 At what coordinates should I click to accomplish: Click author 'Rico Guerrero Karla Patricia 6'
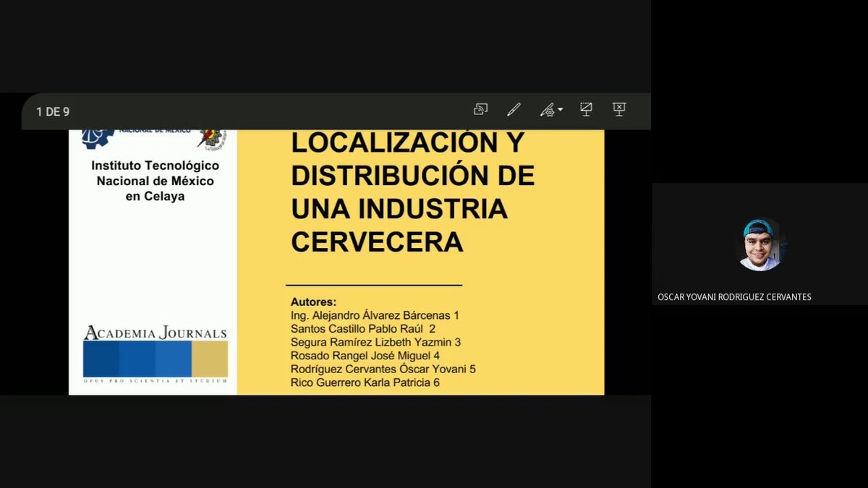(365, 382)
